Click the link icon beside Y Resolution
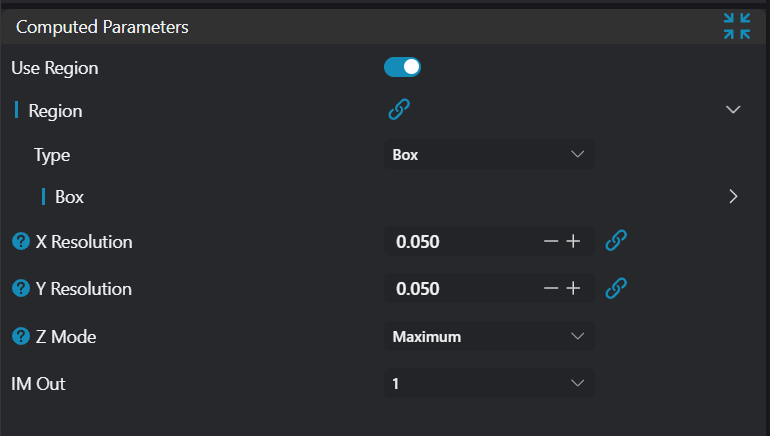Screen dimensions: 770x436 coord(617,288)
